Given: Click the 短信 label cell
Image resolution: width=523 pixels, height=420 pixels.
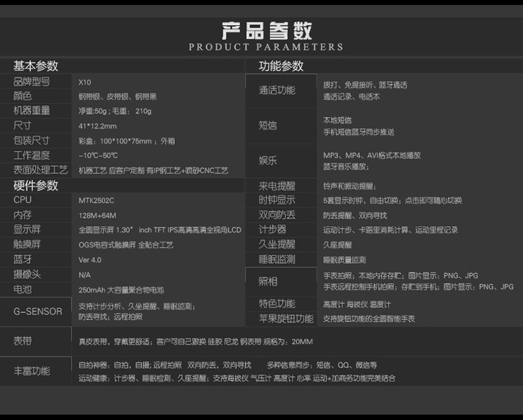Looking at the screenshot, I should pos(268,125).
